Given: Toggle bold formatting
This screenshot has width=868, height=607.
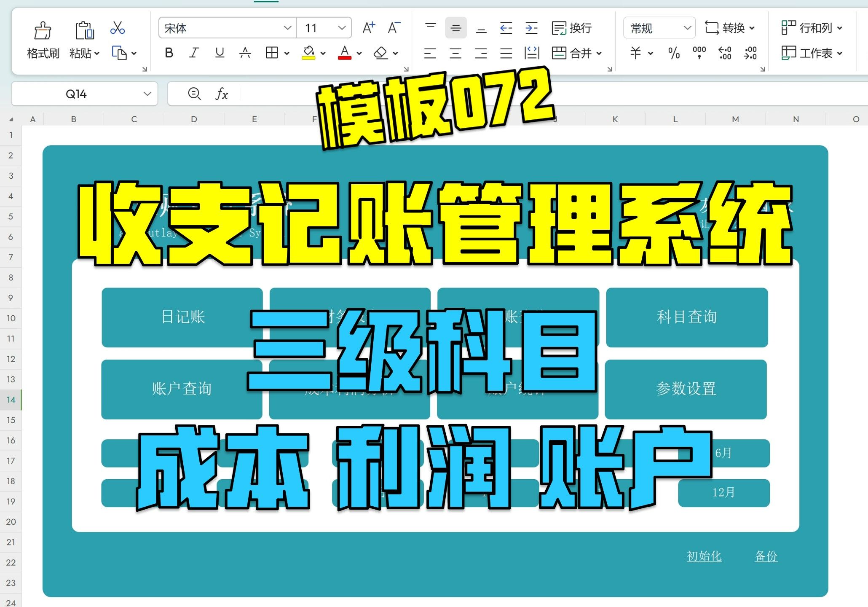Looking at the screenshot, I should (x=169, y=53).
